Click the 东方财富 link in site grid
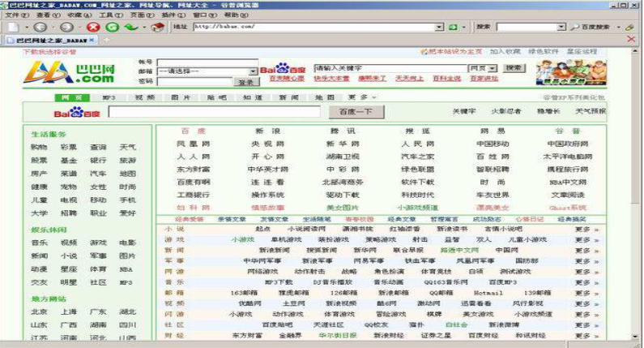This screenshot has width=644, height=348. [x=193, y=170]
